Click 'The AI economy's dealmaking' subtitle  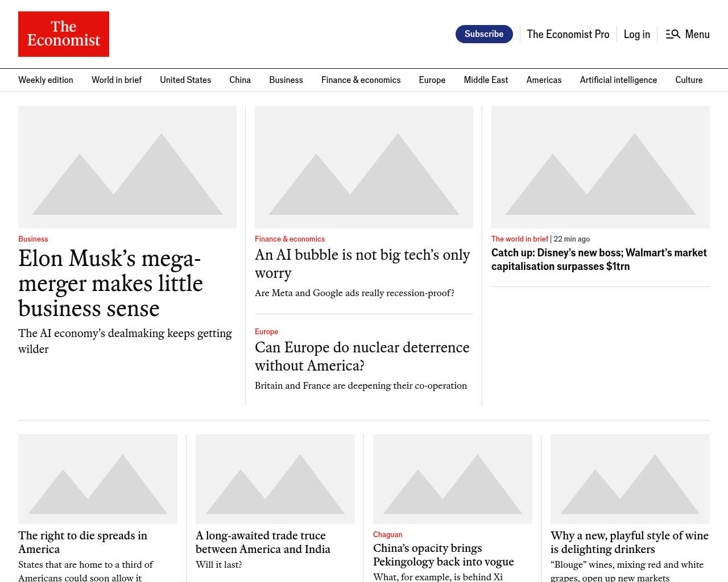tap(125, 341)
